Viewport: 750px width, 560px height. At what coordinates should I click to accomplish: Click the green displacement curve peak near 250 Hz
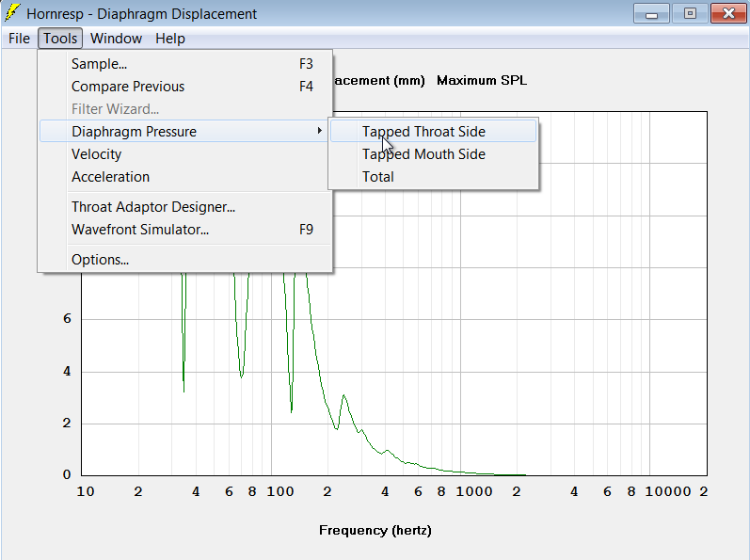click(343, 396)
